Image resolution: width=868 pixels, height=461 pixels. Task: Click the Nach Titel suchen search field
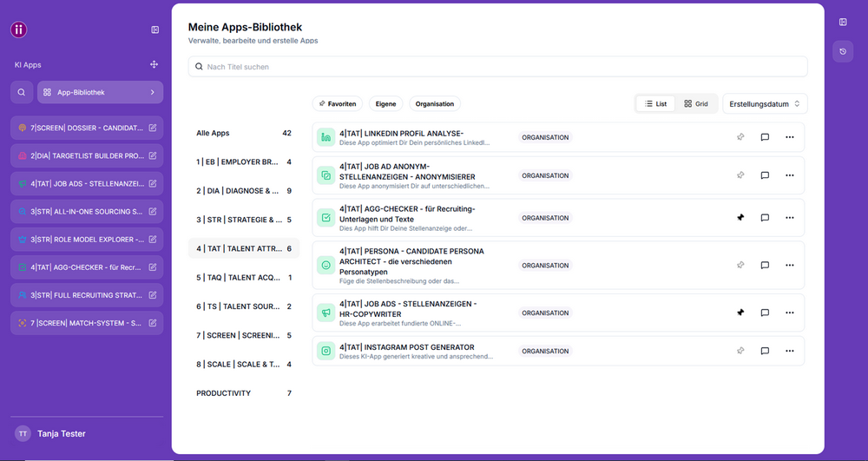(x=497, y=66)
